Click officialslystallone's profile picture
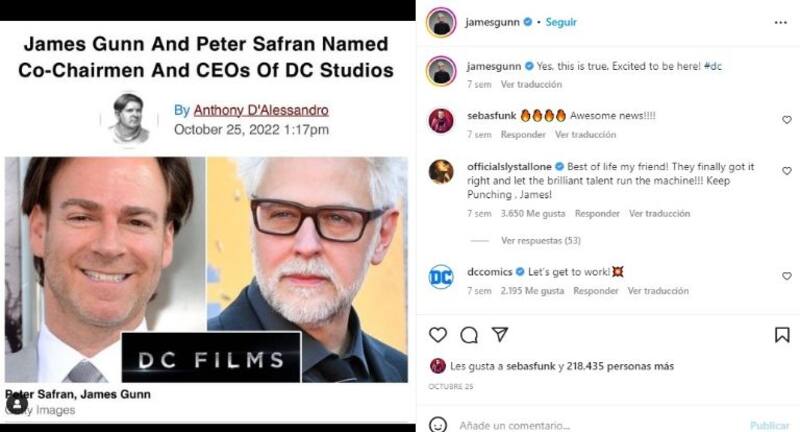 (441, 171)
